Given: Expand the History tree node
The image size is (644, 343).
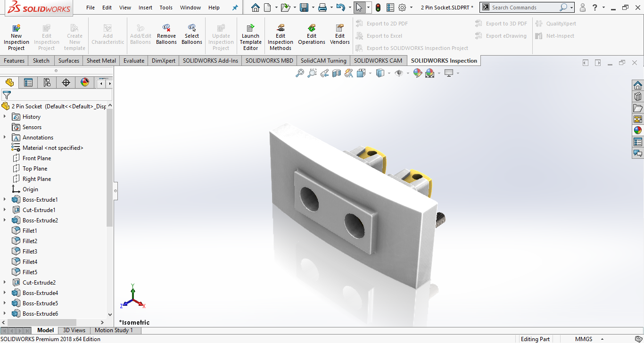Looking at the screenshot, I should 5,117.
